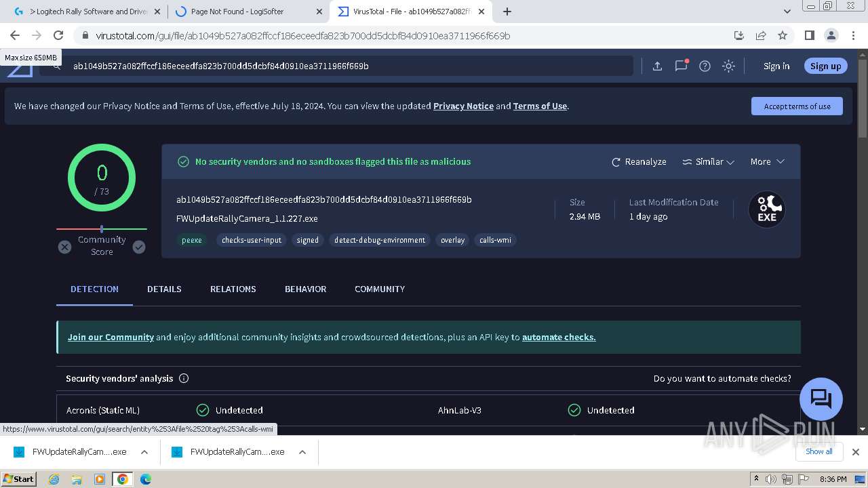Click the community score downvote X icon
868x488 pixels.
point(64,247)
